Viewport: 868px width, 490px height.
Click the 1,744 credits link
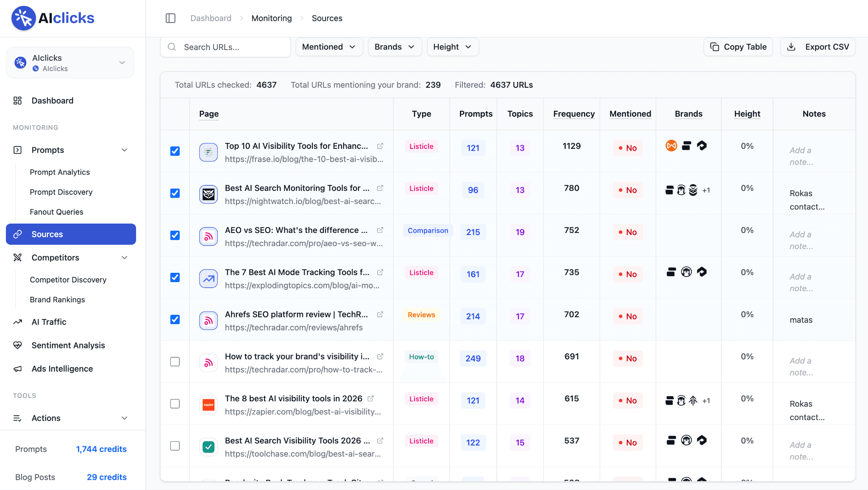[101, 449]
